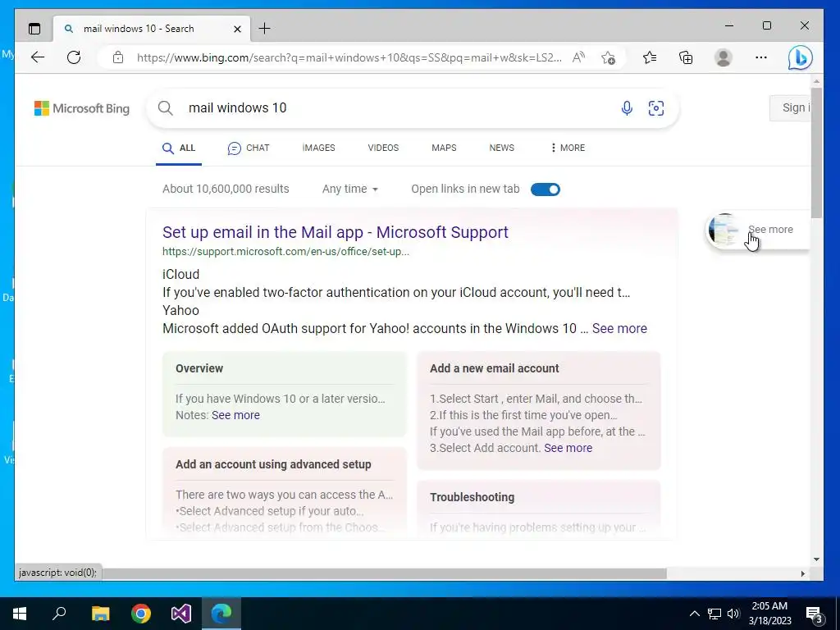Add this page to favorites
840x630 pixels.
point(608,57)
